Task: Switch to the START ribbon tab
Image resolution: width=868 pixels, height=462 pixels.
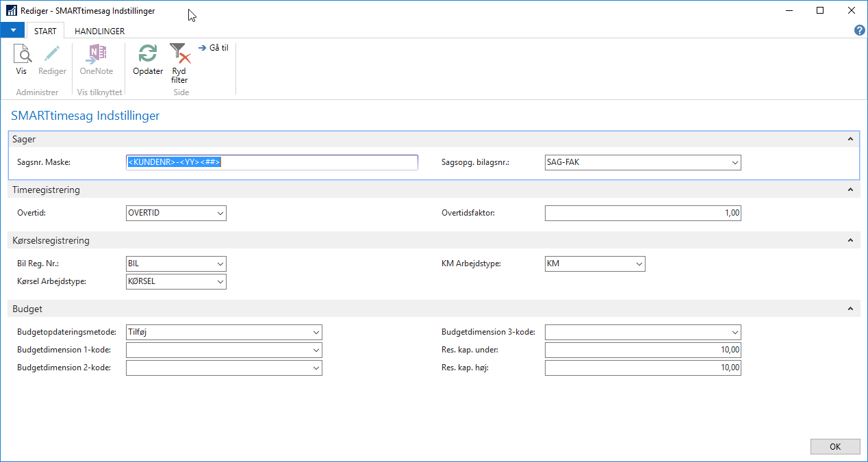Action: (x=45, y=31)
